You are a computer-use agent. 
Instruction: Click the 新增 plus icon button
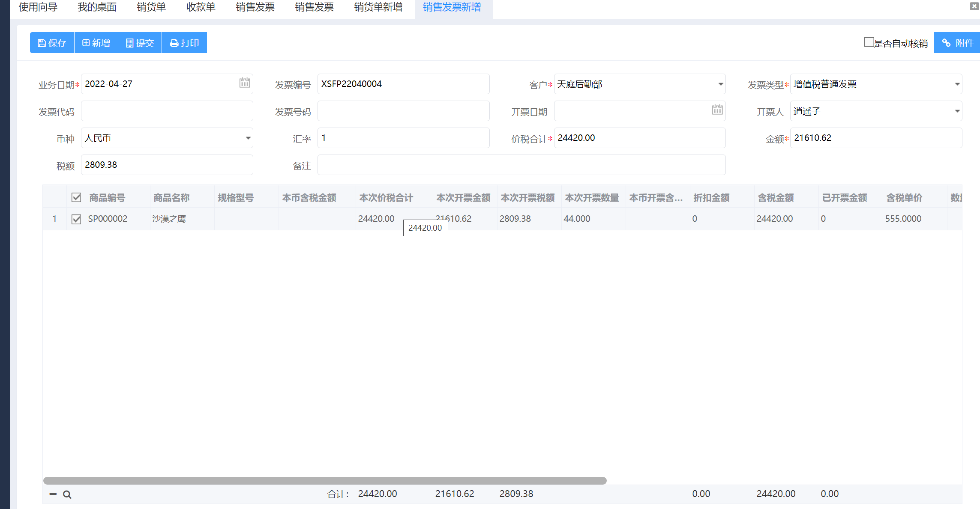[x=96, y=43]
